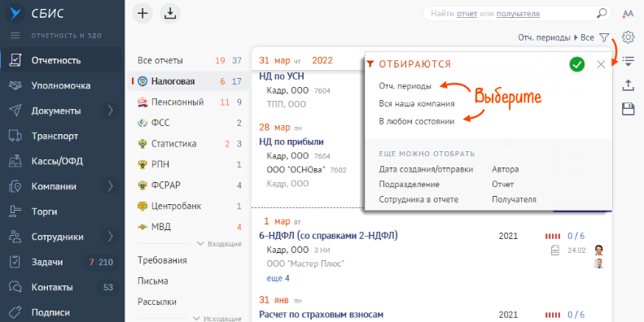
Task: Open Расчет по страховым взносам report
Action: pyautogui.click(x=321, y=315)
